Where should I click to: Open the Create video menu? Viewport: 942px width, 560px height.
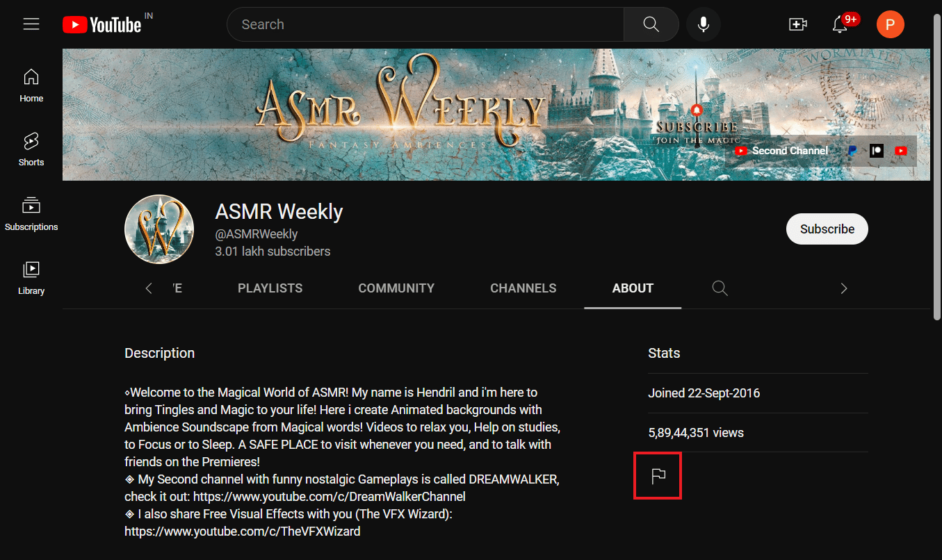pyautogui.click(x=797, y=24)
